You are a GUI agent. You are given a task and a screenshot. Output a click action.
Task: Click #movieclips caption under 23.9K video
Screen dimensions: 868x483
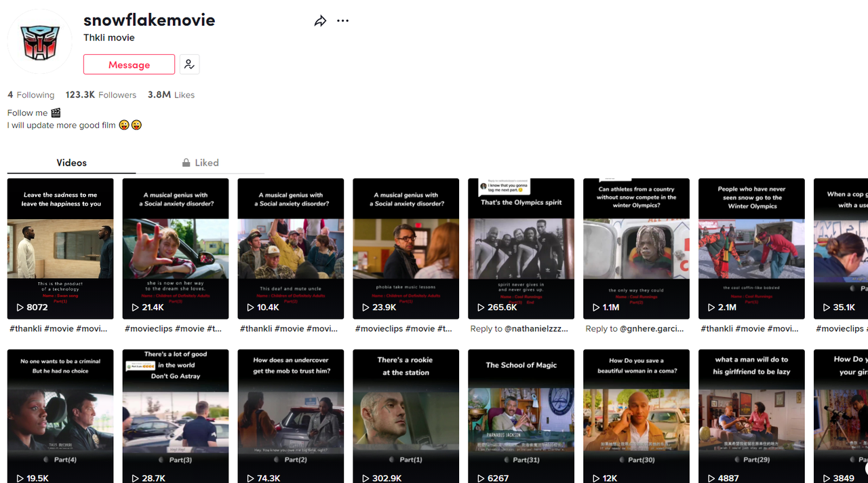[x=404, y=328]
